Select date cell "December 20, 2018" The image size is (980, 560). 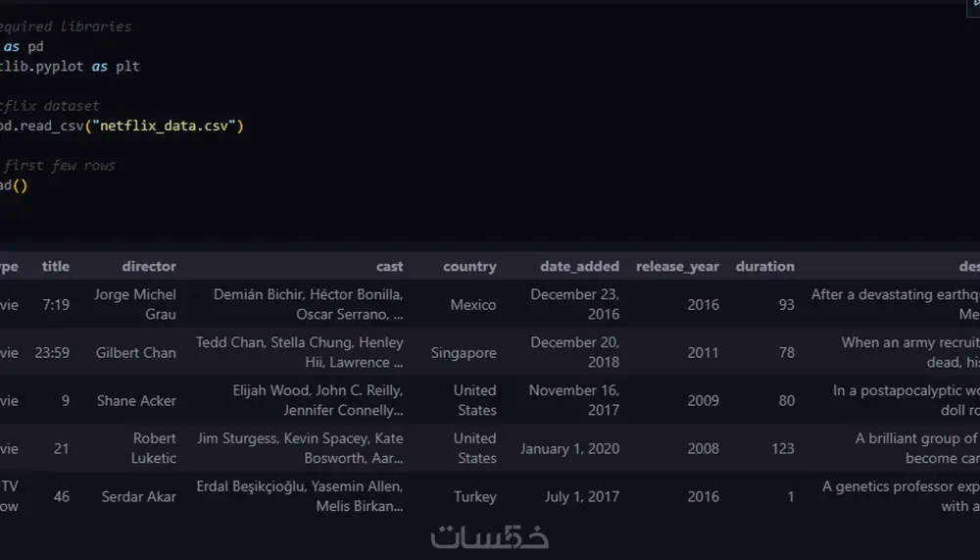tap(575, 352)
